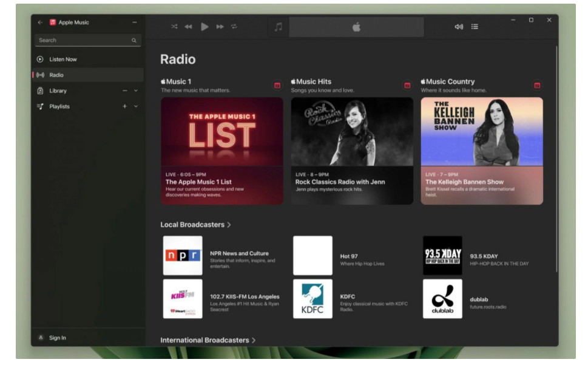
Task: Select 93.5 KDAY station title text
Action: (x=484, y=256)
